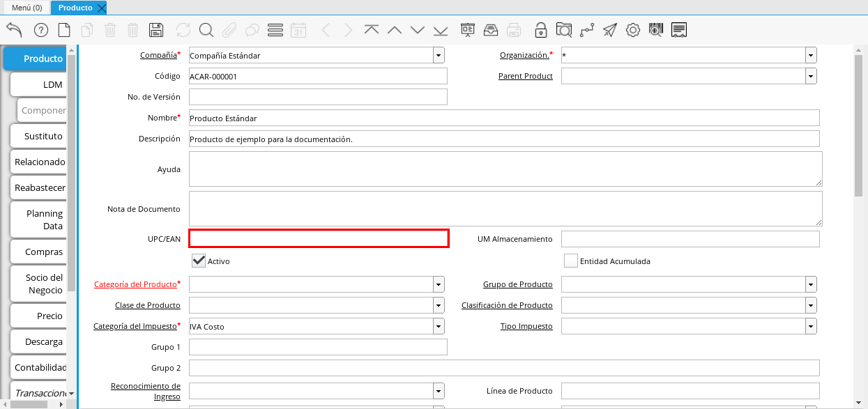Save the record using floppy disk icon
The width and height of the screenshot is (868, 409).
[x=156, y=30]
